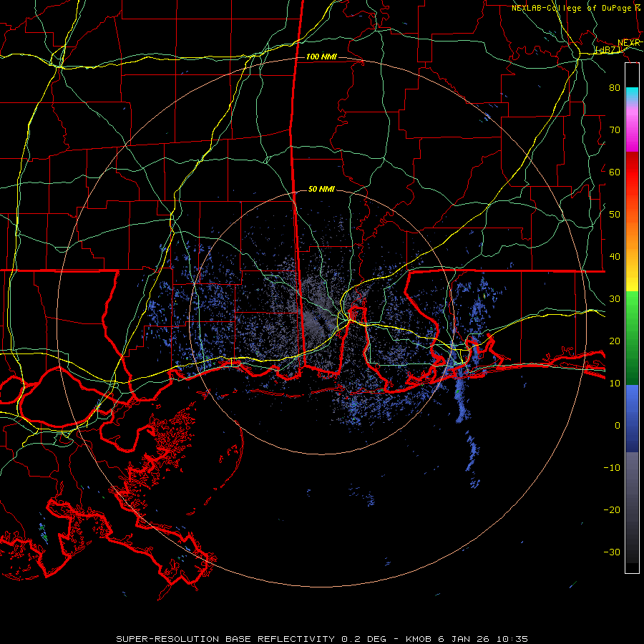Click the dBZ units label above the color scale

(609, 50)
